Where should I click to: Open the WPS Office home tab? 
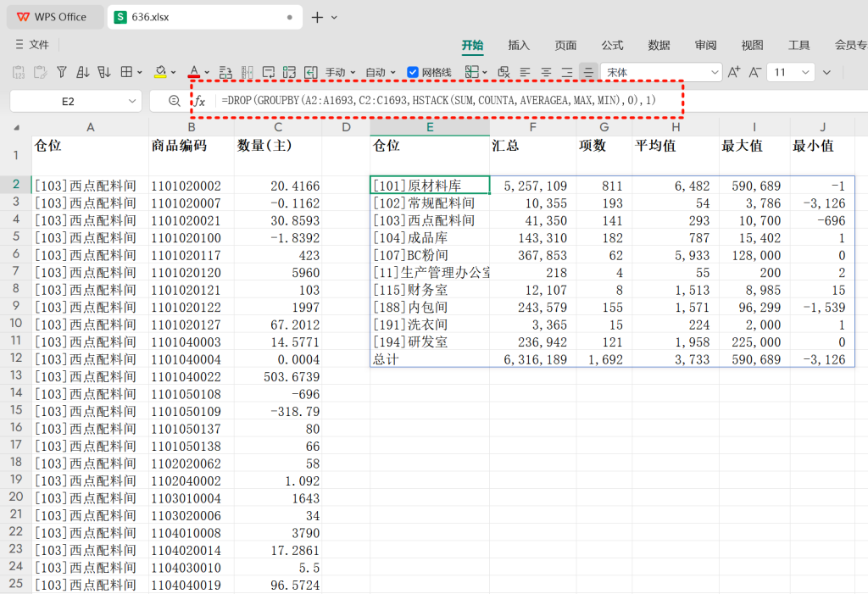click(x=54, y=17)
